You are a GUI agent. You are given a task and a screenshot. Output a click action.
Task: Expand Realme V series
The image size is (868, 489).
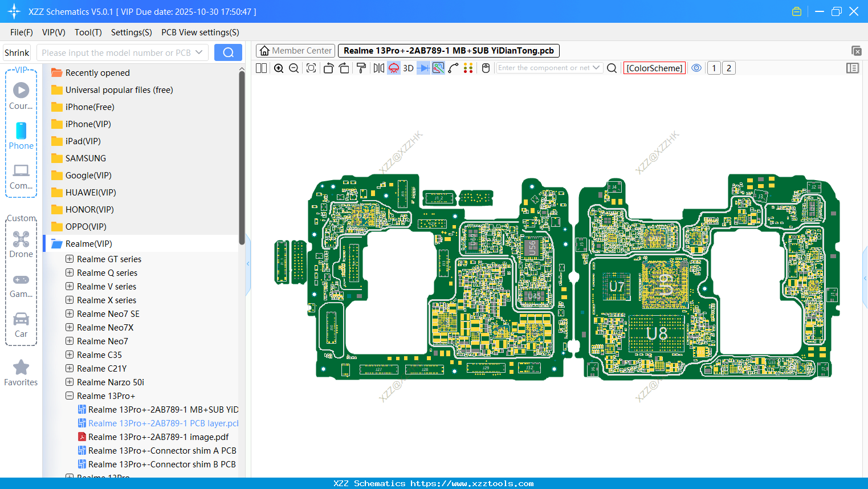click(70, 286)
